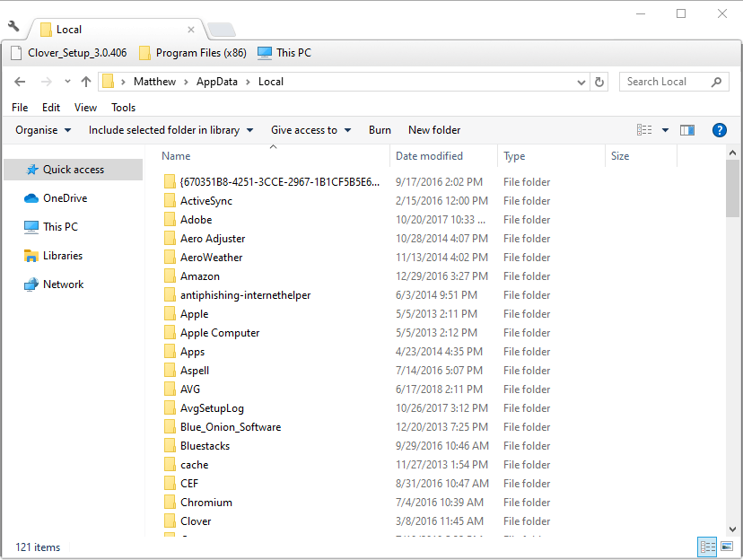
Task: Create a New folder
Action: (434, 130)
